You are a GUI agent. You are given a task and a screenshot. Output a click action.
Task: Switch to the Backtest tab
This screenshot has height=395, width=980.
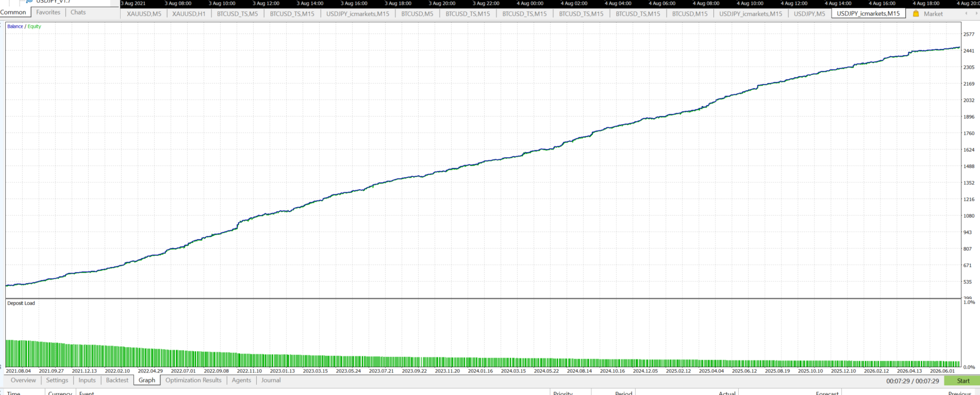(x=117, y=381)
